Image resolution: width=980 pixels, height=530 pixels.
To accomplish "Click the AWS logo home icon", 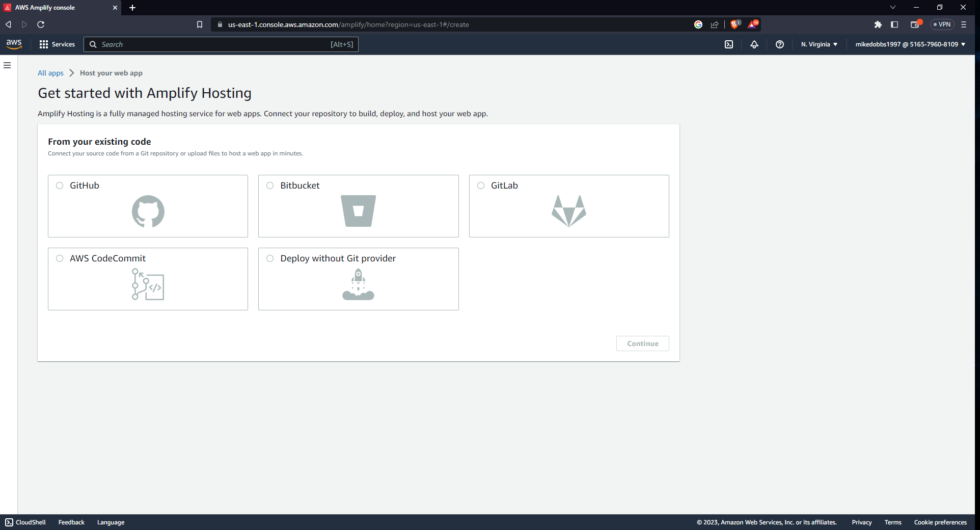I will (x=14, y=44).
